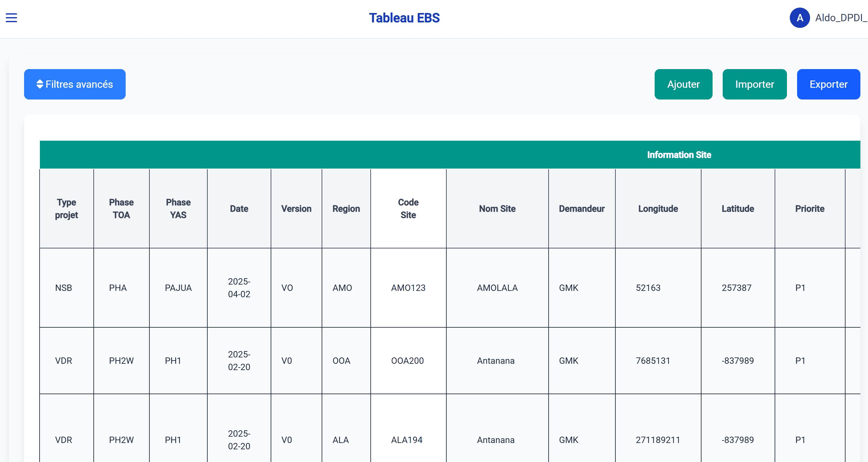
Task: Click the Ajouter button
Action: (683, 84)
